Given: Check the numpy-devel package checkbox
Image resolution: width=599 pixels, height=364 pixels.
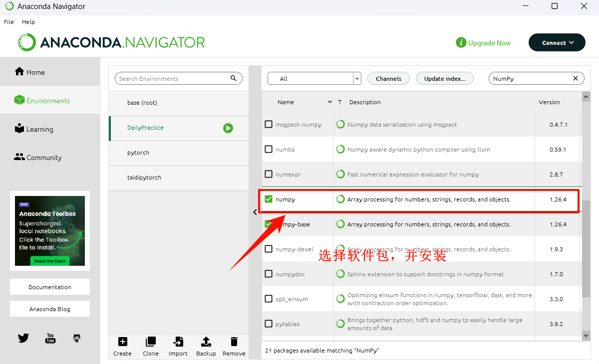Looking at the screenshot, I should click(x=269, y=249).
